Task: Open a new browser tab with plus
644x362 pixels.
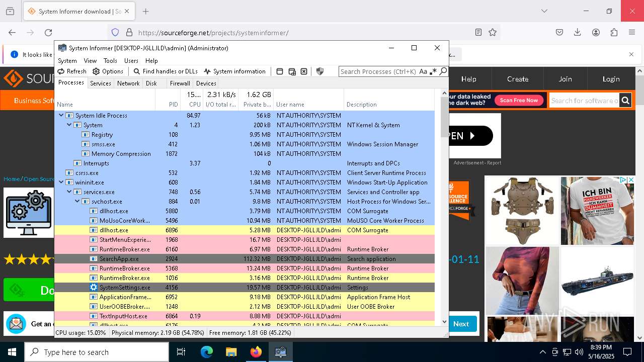Action: coord(145,11)
